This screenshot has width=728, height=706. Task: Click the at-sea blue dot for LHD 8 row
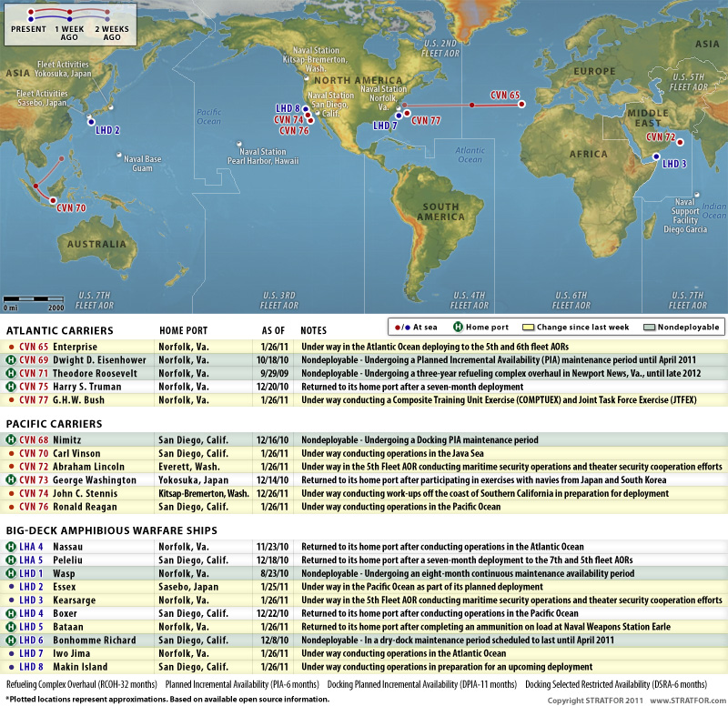click(11, 667)
